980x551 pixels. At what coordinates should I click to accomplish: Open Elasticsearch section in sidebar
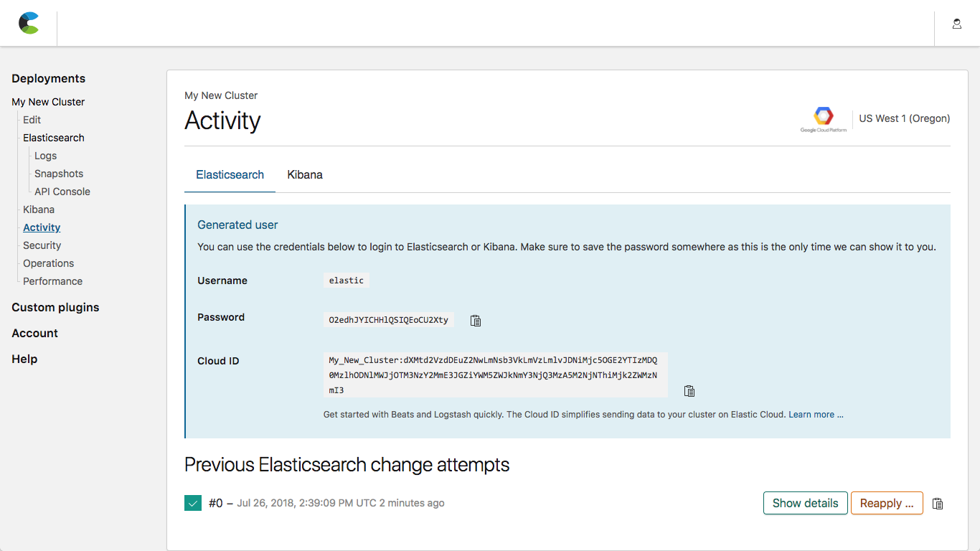click(x=54, y=138)
